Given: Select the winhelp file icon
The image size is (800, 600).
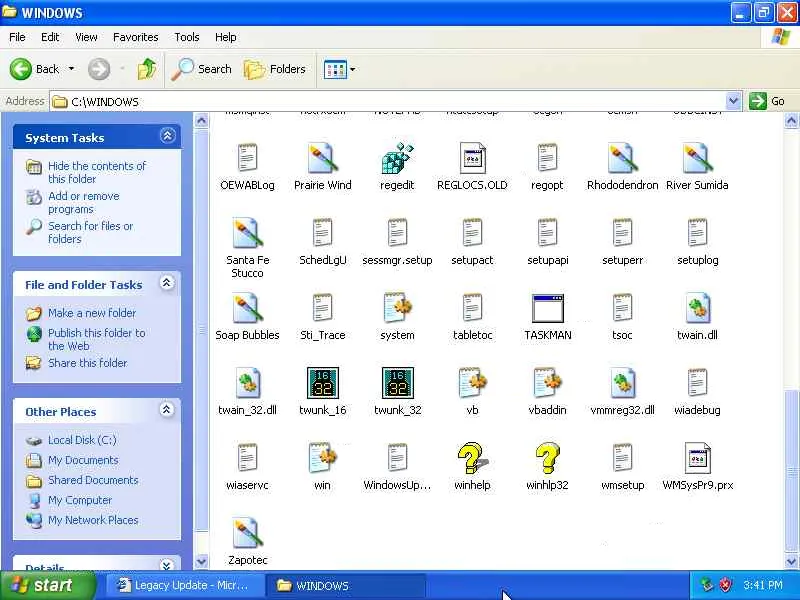Looking at the screenshot, I should tap(472, 458).
